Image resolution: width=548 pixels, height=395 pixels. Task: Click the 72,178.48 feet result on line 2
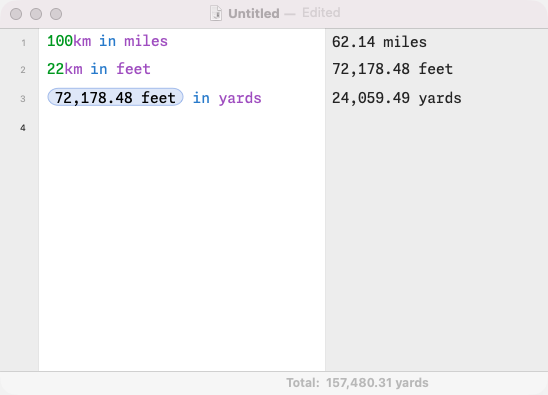tap(392, 69)
